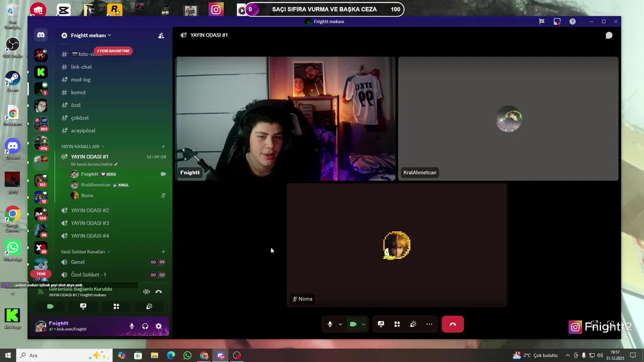The width and height of the screenshot is (644, 362).
Task: Open the chat panel speech bubble icon
Action: tap(609, 35)
